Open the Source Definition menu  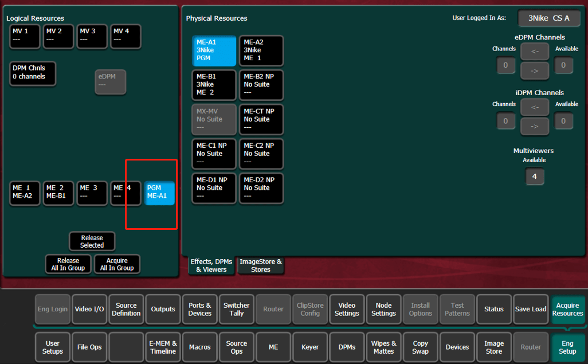(126, 309)
